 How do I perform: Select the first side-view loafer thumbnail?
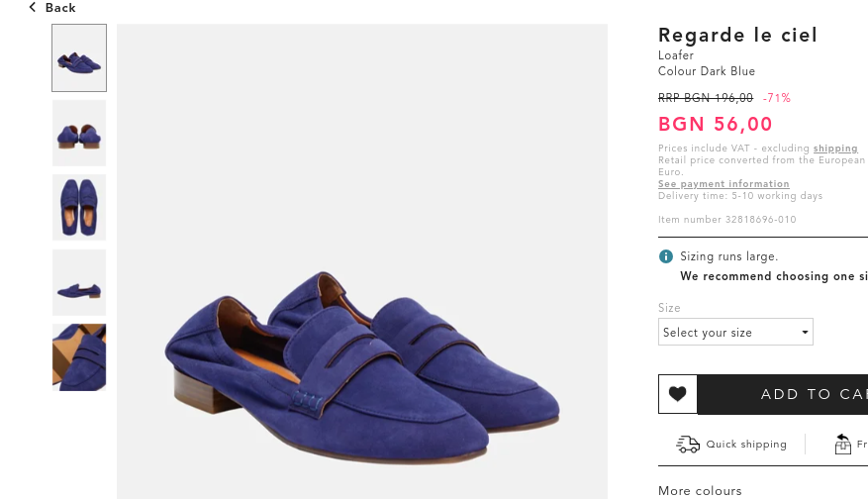(x=79, y=58)
